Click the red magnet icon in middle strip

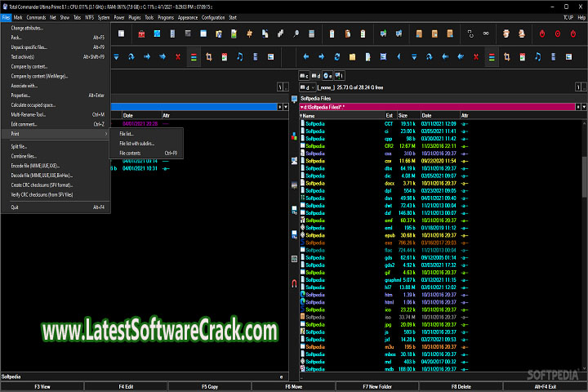click(x=294, y=283)
